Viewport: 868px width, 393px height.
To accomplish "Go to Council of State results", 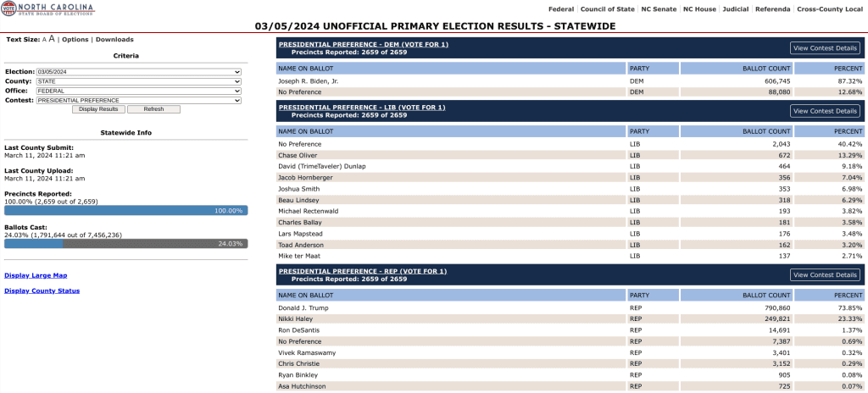I will (x=607, y=8).
